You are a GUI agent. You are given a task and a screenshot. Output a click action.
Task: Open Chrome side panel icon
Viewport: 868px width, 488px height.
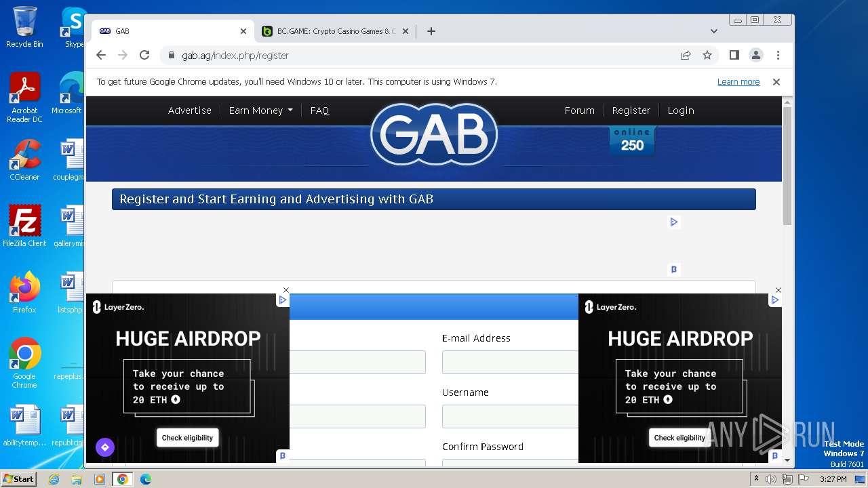(734, 55)
